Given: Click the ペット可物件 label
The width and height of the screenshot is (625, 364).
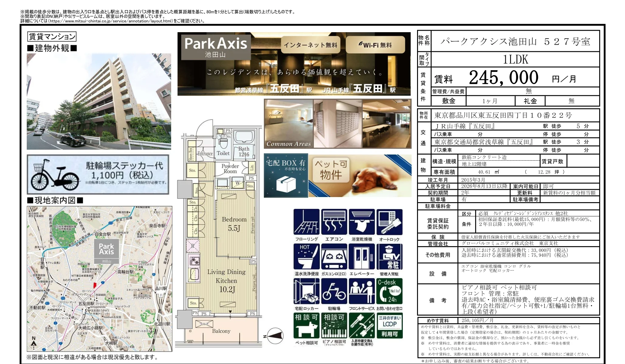Looking at the screenshot, I should [x=331, y=170].
